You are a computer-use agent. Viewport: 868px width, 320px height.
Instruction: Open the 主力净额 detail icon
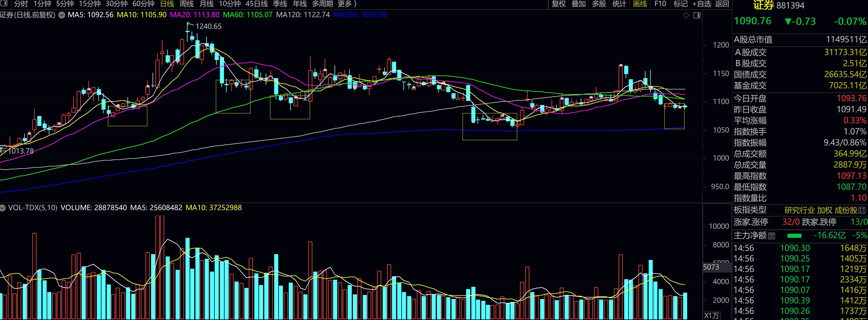pos(772,236)
